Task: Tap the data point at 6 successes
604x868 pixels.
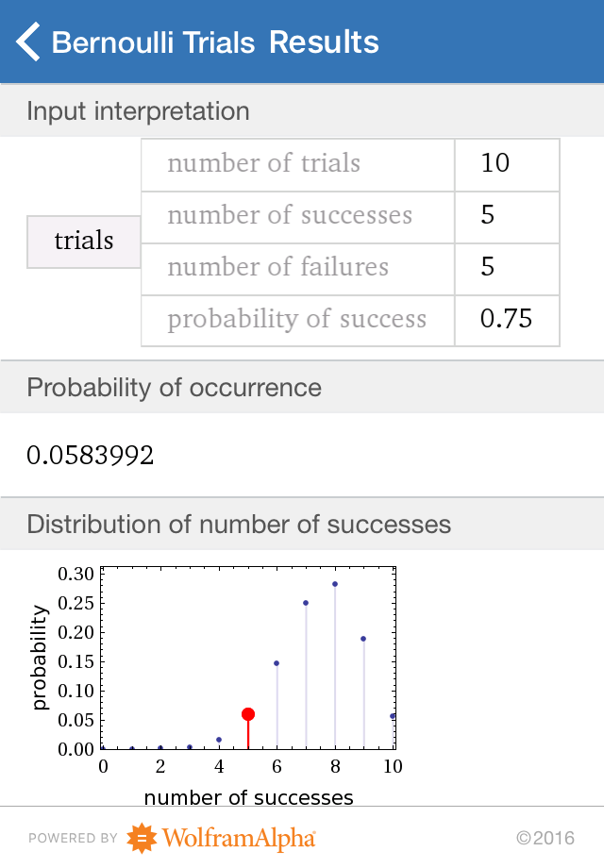Action: pos(277,663)
